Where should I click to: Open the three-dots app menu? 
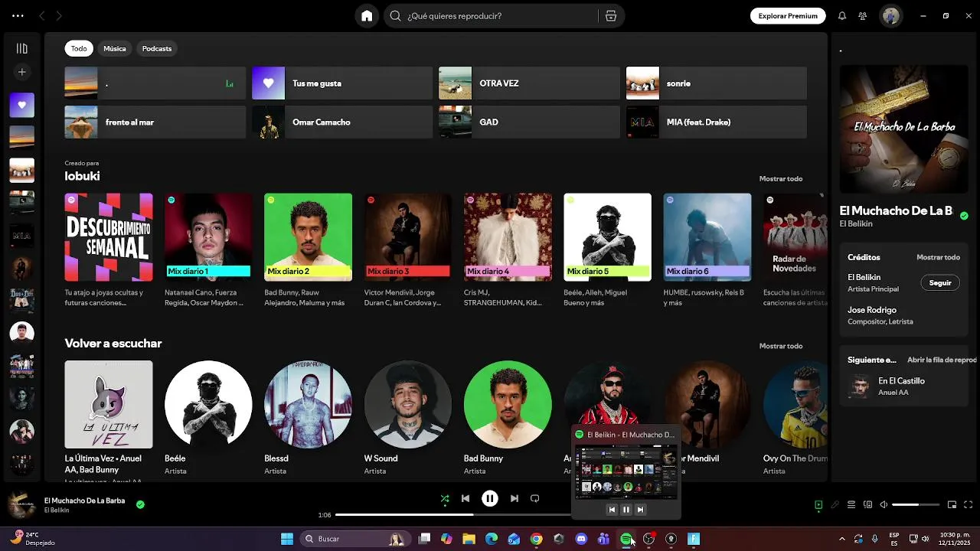pos(18,16)
